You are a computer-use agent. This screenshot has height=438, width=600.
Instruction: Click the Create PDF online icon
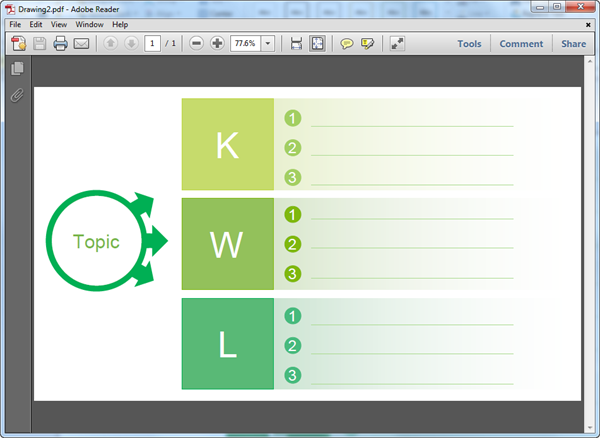pos(18,44)
